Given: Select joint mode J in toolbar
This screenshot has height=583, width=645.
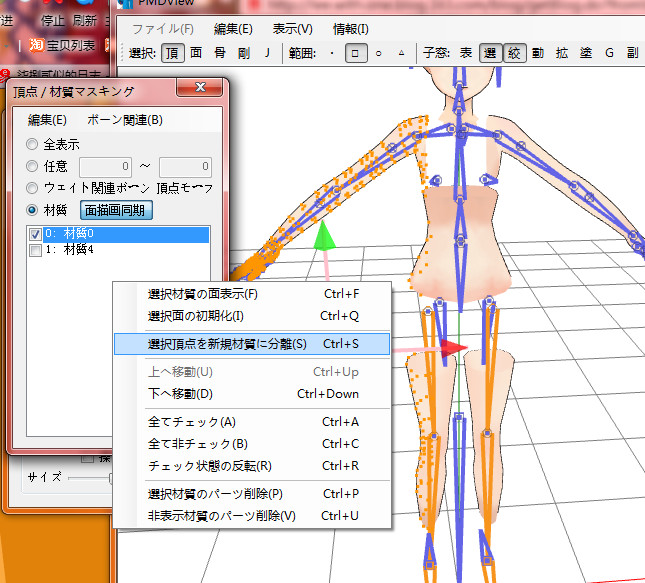Looking at the screenshot, I should coord(267,53).
